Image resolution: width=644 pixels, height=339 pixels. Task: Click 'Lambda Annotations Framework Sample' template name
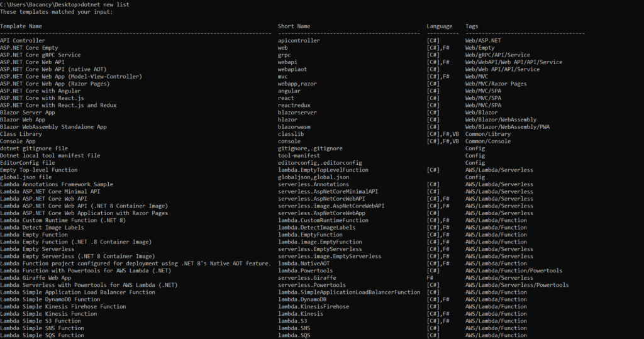point(57,184)
